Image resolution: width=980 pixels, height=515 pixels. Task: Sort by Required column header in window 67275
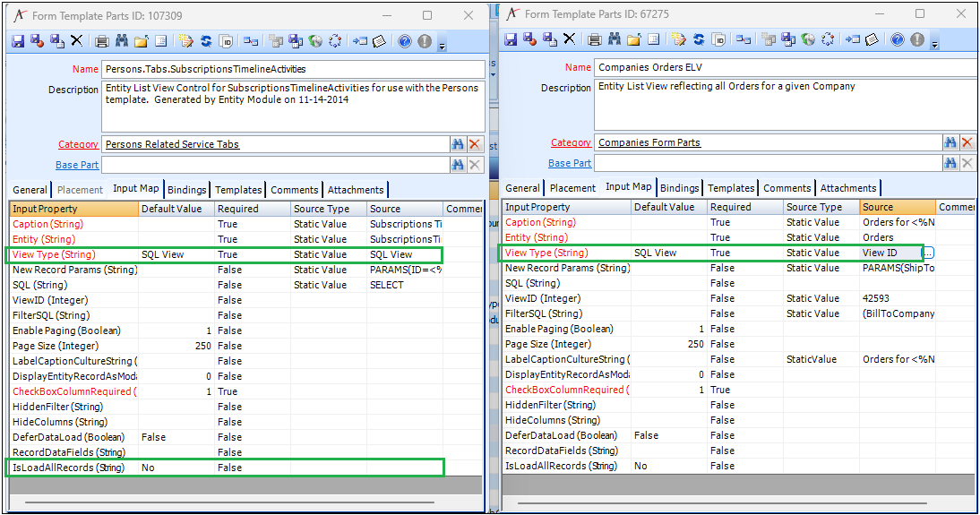click(744, 207)
